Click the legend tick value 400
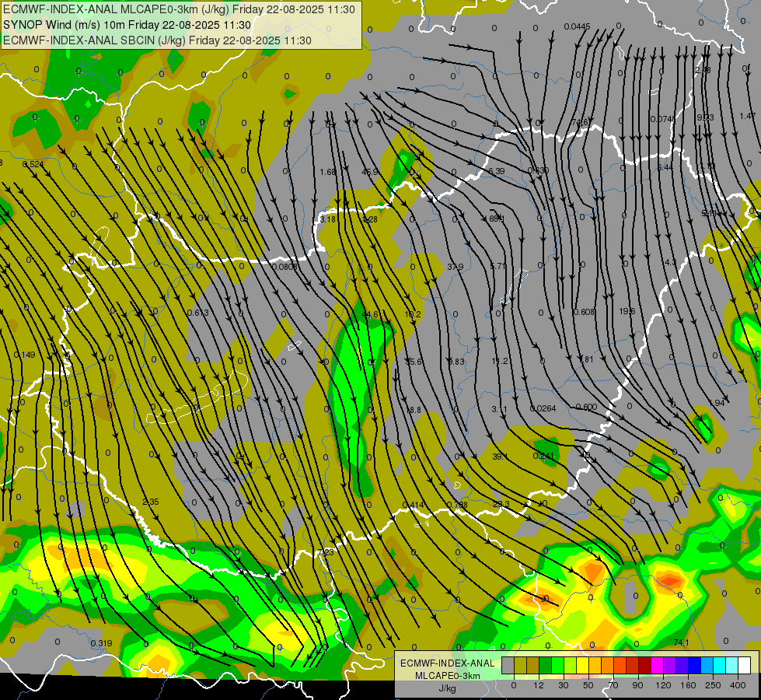Viewport: 761px width, 700px height. tap(738, 685)
